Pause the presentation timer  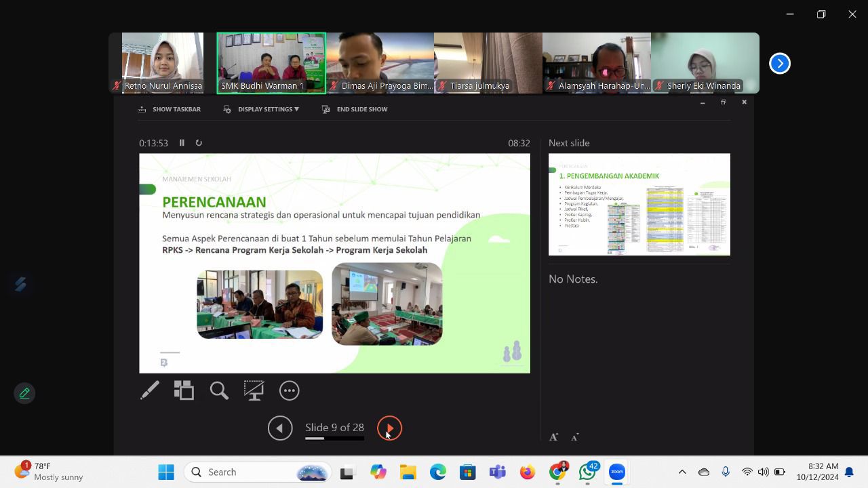coord(182,143)
